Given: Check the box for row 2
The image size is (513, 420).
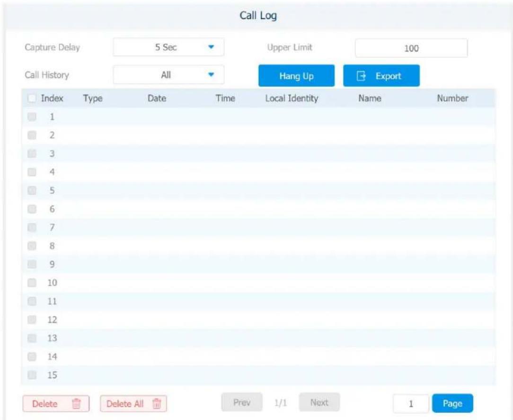Looking at the screenshot, I should [32, 135].
